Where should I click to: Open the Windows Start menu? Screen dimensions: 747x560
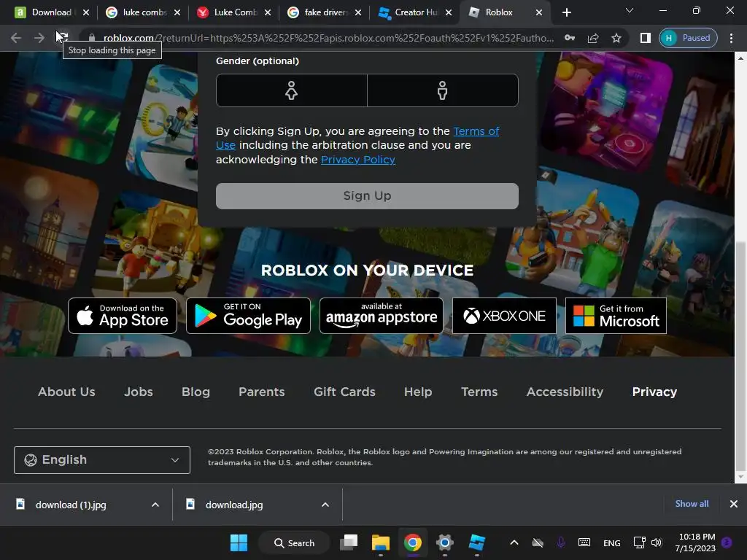[239, 542]
